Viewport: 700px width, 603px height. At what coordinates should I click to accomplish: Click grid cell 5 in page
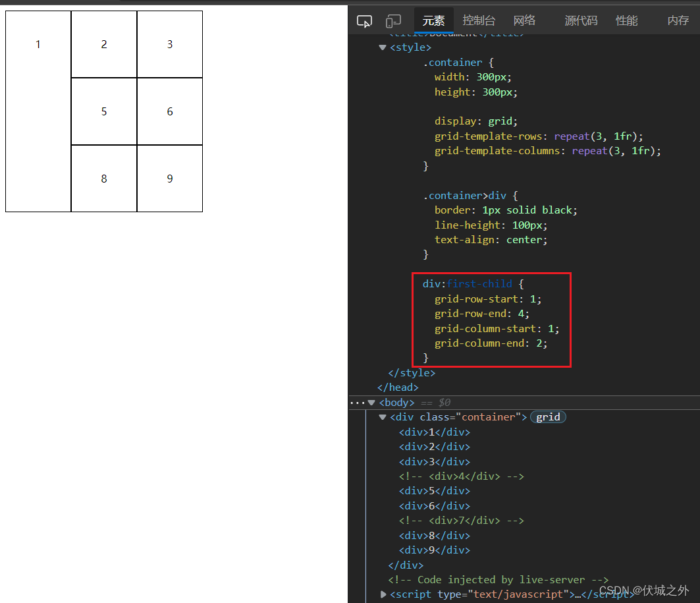104,111
